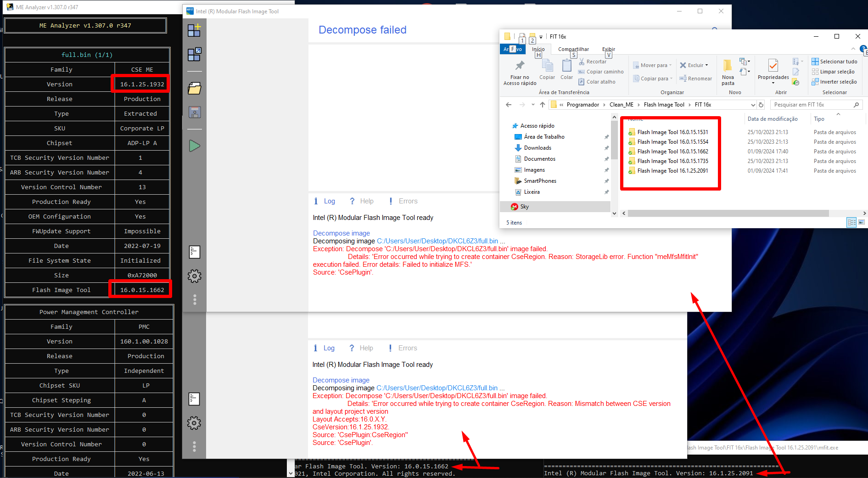Viewport: 868px width, 478px height.
Task: Click the full.bin path link in front log
Action: (437, 241)
